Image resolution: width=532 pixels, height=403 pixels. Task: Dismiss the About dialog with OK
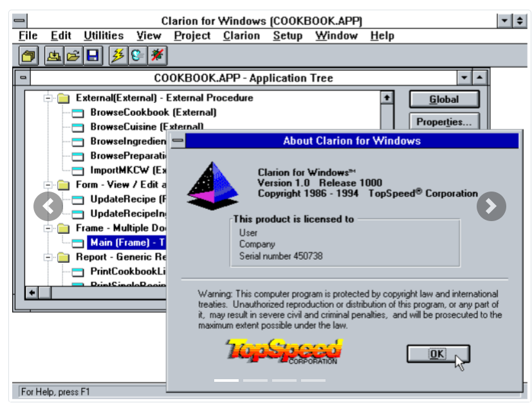tap(438, 354)
